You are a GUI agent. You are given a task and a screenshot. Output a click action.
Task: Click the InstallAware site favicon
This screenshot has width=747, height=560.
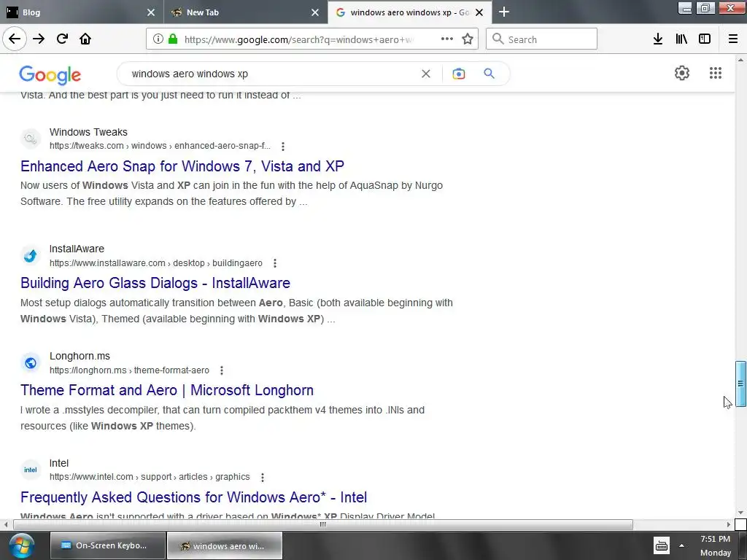point(31,256)
